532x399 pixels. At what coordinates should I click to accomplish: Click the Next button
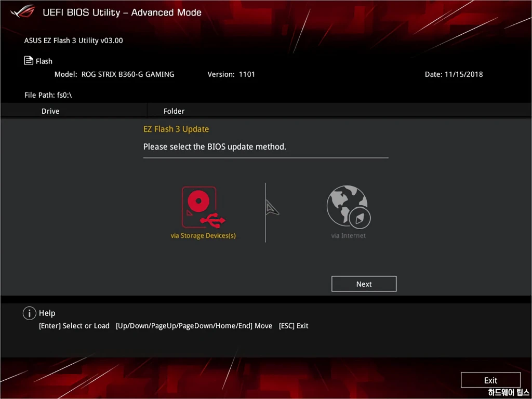tap(364, 284)
